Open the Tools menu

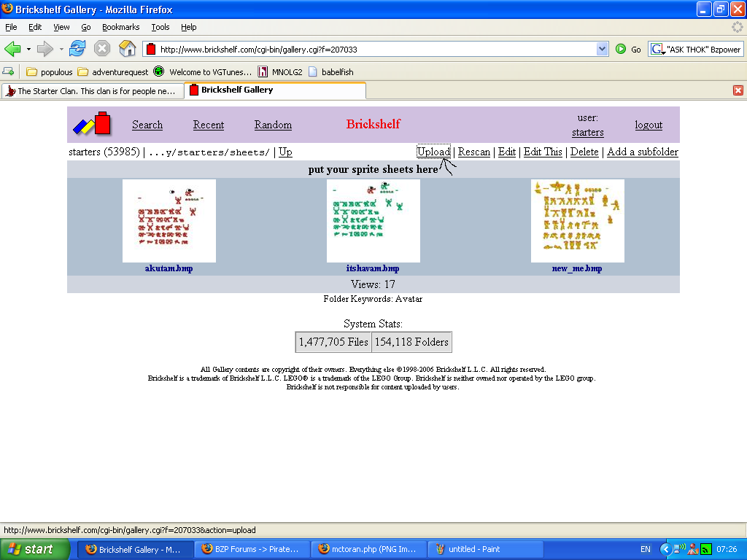coord(160,27)
